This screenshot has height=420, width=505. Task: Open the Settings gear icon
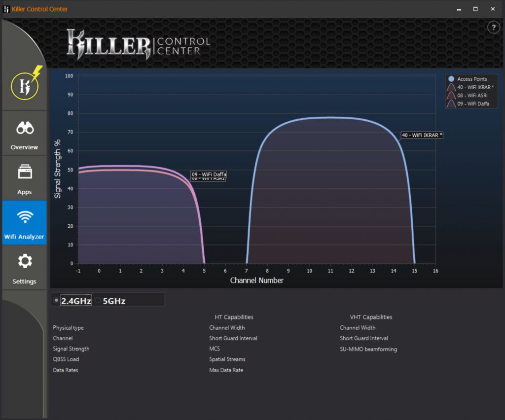click(25, 261)
